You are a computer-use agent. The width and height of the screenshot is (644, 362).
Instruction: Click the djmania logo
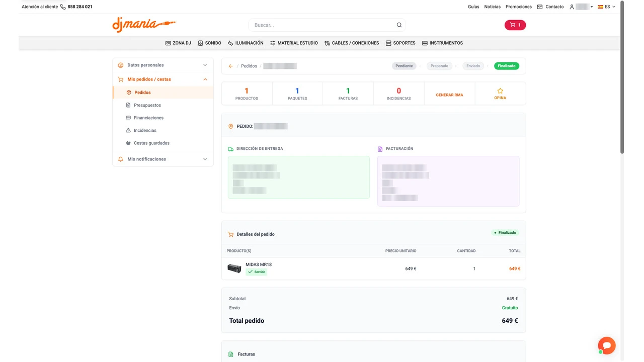coord(143,25)
